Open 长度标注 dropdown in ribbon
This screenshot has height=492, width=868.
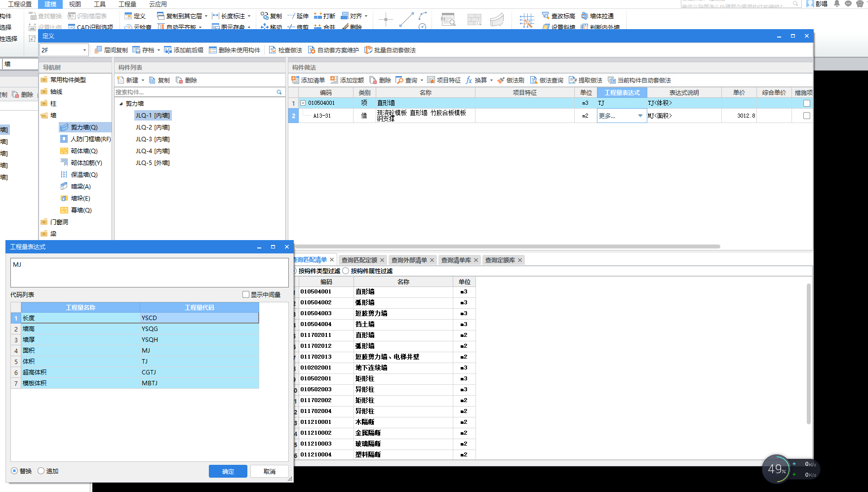coord(249,16)
